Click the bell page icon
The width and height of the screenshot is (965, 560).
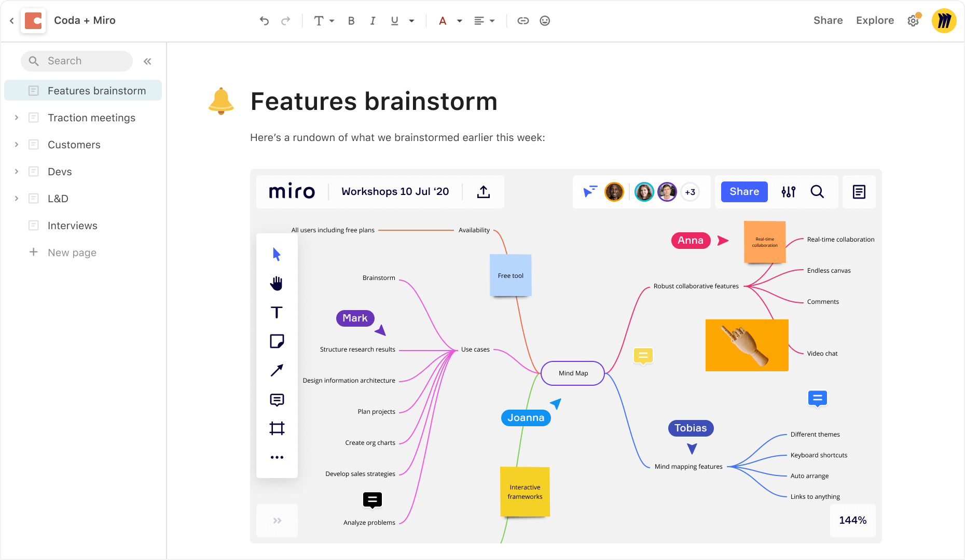tap(221, 101)
